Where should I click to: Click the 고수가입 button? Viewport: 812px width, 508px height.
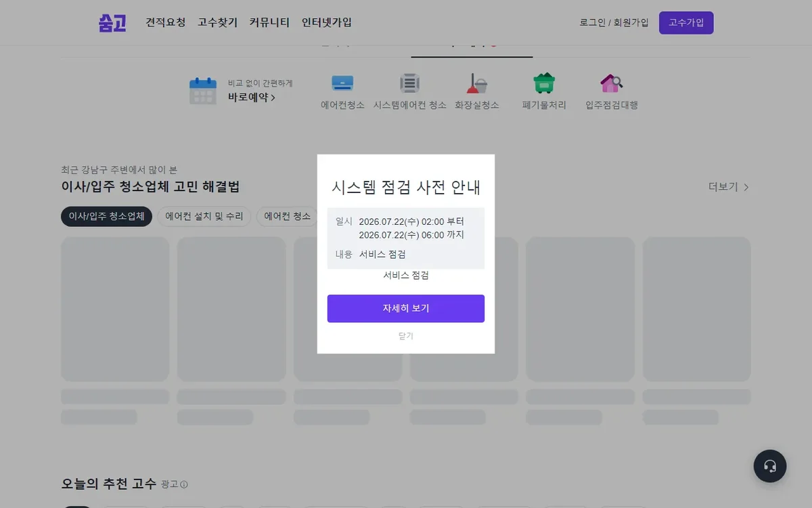686,22
